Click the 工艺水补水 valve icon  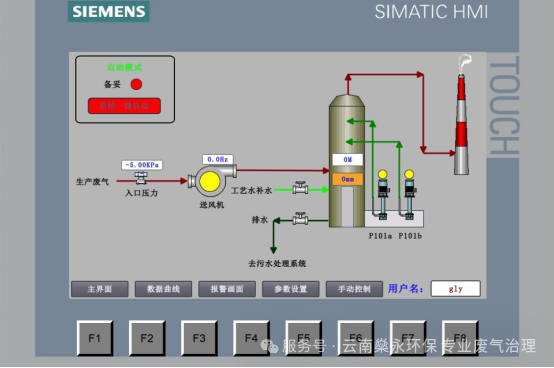tap(300, 188)
